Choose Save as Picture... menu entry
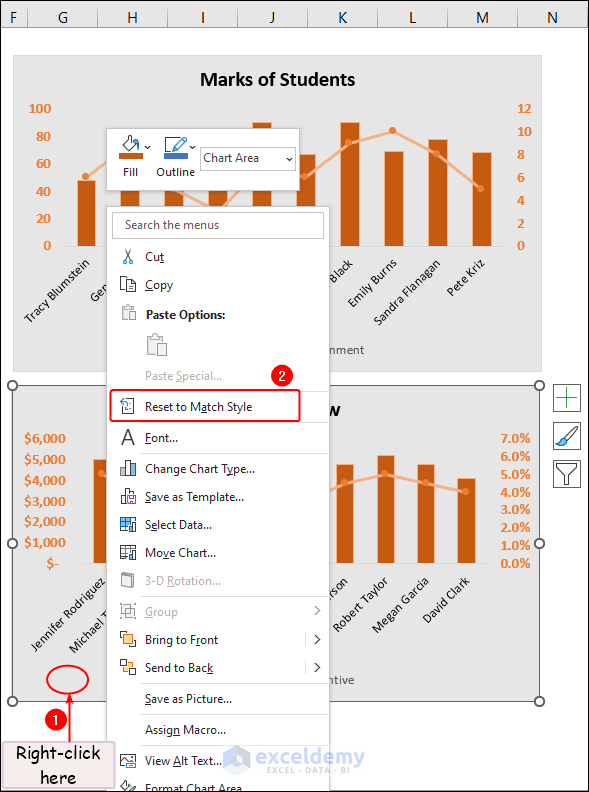Viewport: 589px width, 792px height. (x=188, y=699)
